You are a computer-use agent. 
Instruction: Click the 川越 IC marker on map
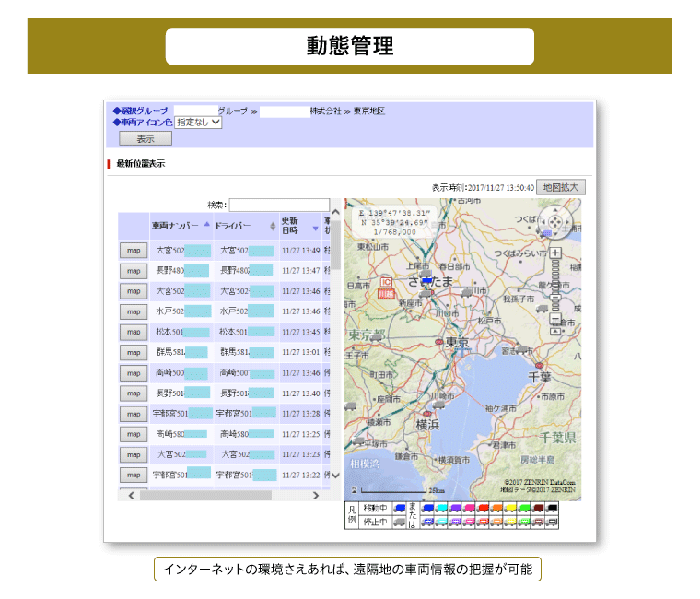coord(386,289)
